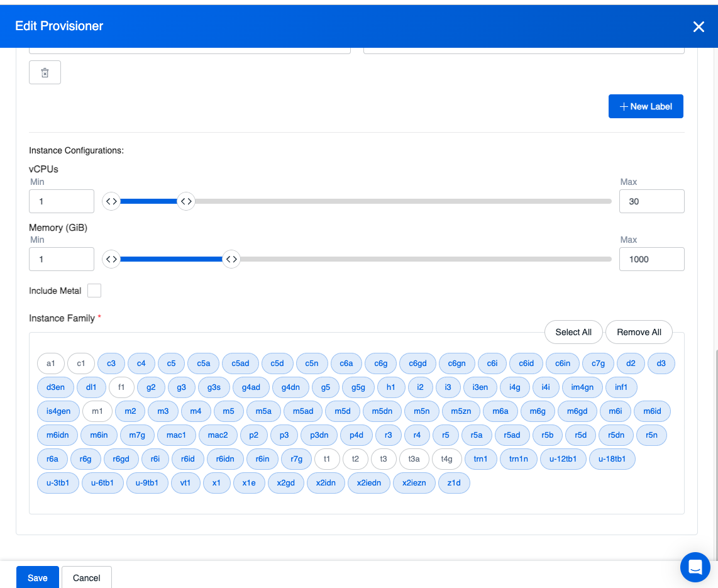Save the provisioner changes

point(38,577)
